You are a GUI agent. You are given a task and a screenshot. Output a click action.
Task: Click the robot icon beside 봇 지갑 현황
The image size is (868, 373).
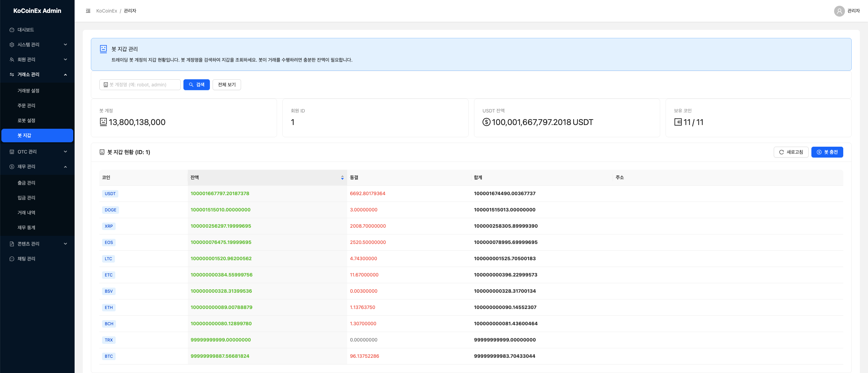(x=102, y=152)
